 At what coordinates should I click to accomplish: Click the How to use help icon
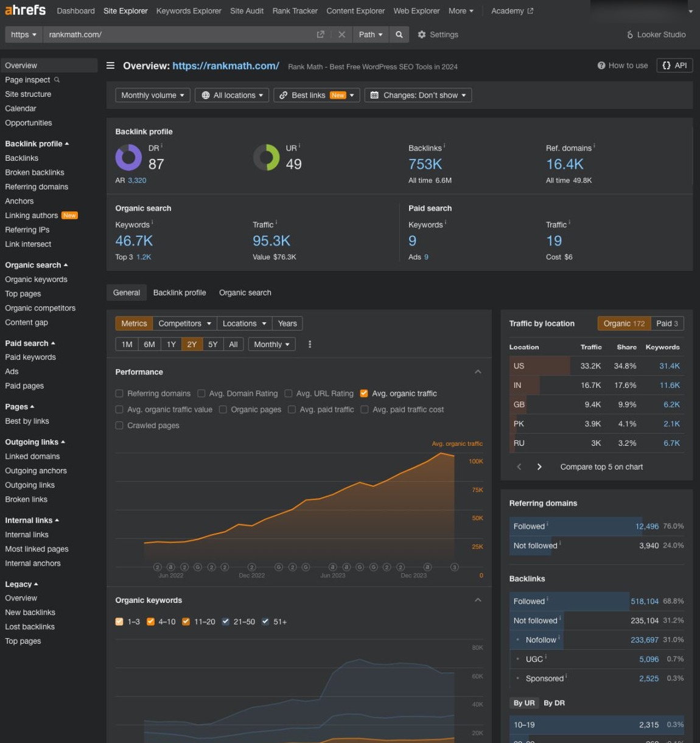(x=601, y=65)
